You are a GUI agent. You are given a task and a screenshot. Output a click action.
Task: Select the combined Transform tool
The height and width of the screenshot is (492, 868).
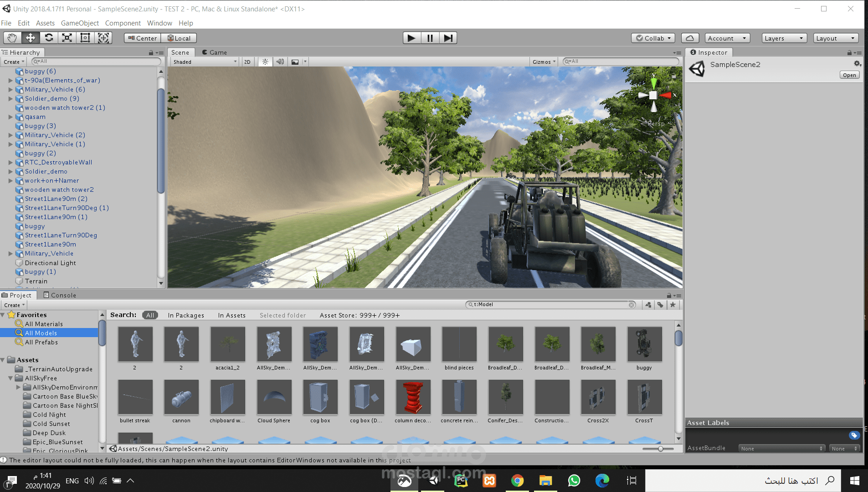click(103, 38)
